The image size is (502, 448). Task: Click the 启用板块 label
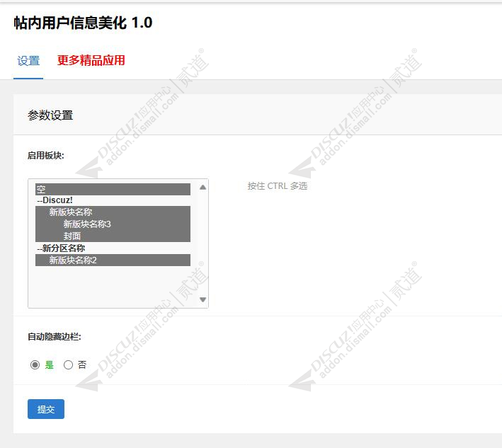(46, 156)
